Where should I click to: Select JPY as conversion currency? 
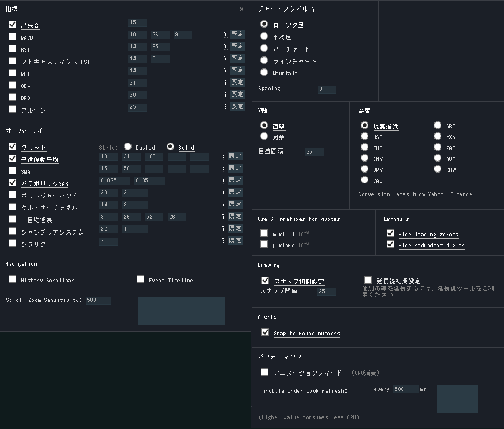[x=364, y=169]
